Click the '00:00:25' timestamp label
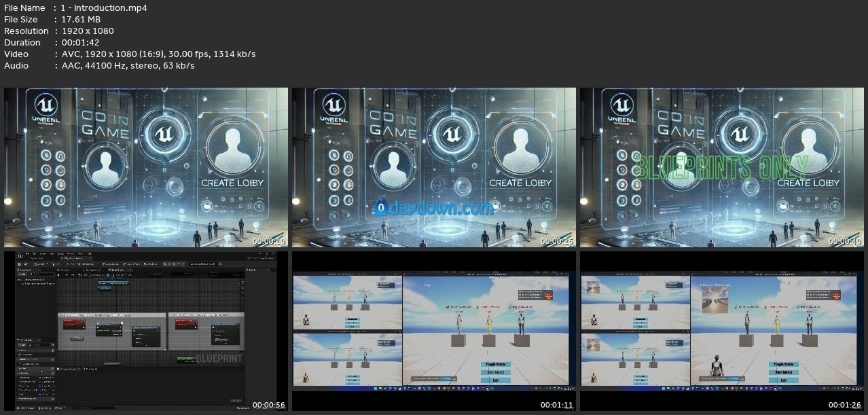 (557, 241)
